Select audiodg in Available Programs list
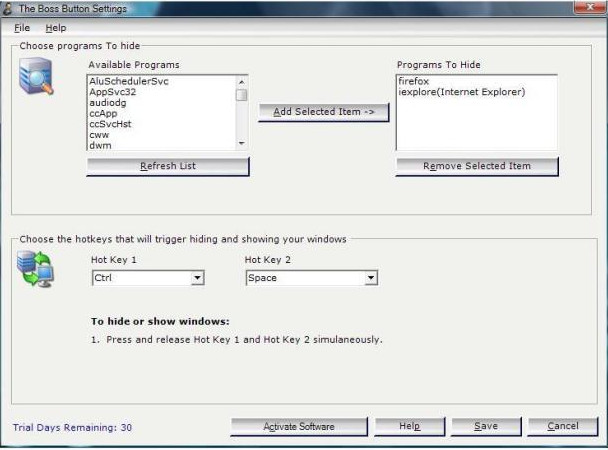Image resolution: width=608 pixels, height=450 pixels. [108, 103]
